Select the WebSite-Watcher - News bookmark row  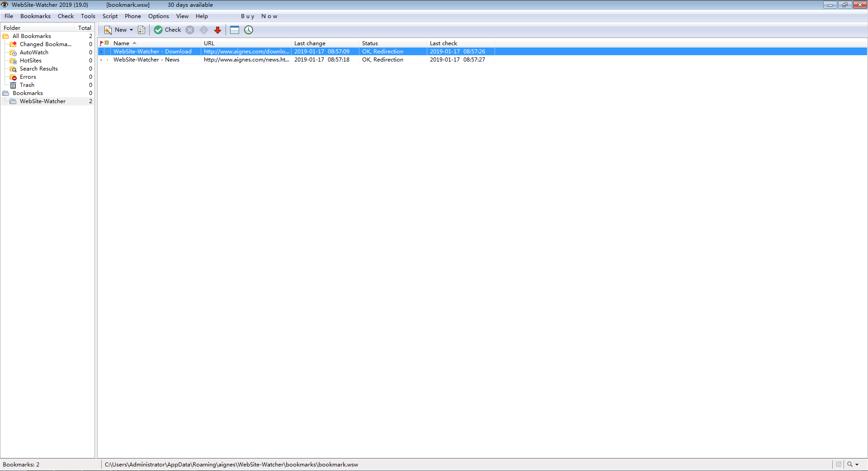click(x=146, y=60)
